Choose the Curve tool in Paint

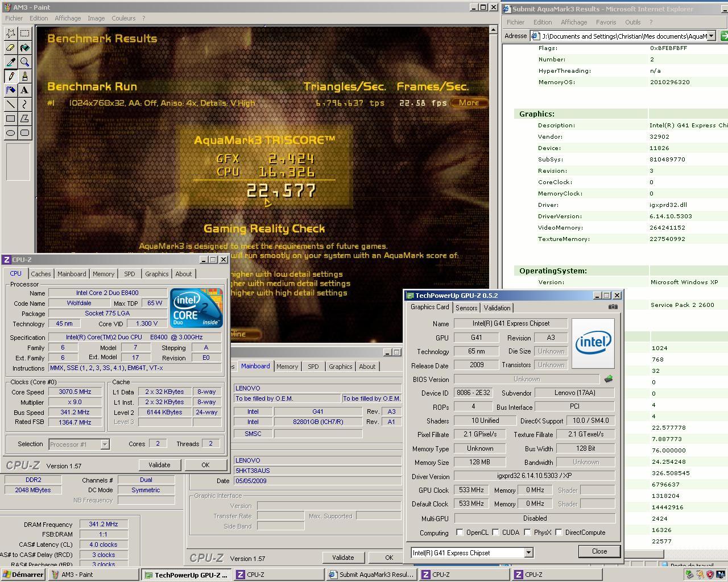click(25, 105)
